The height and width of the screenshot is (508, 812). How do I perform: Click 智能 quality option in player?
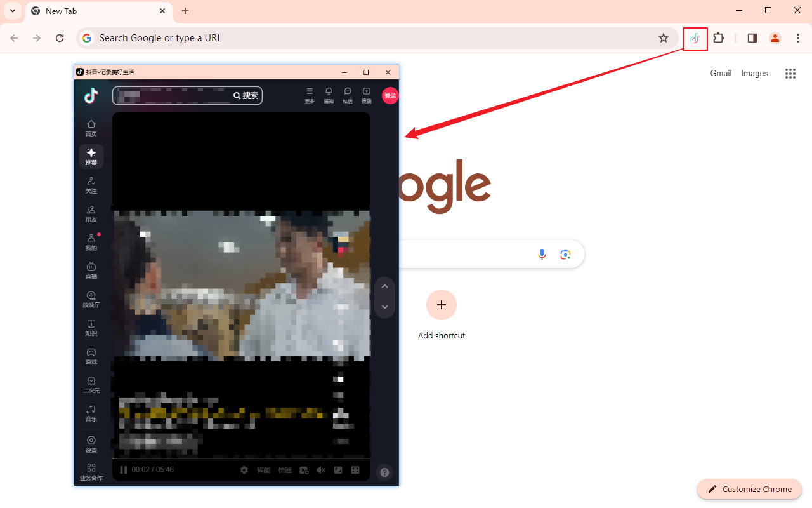tap(263, 470)
